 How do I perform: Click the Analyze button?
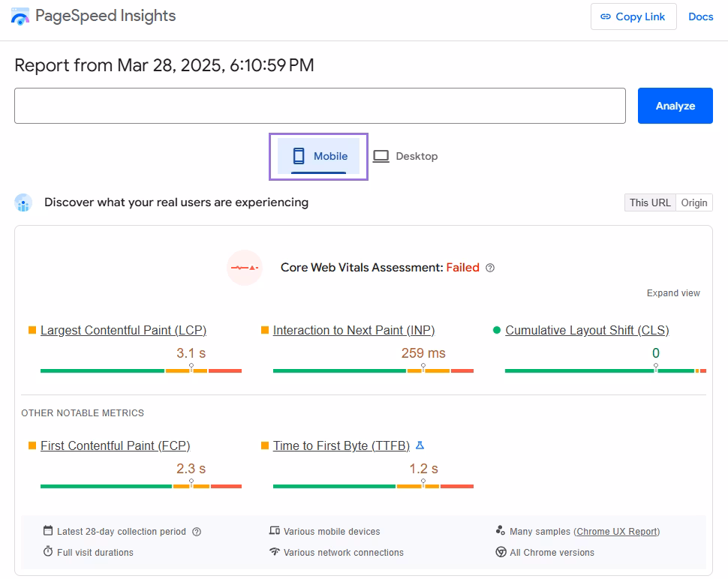(674, 106)
